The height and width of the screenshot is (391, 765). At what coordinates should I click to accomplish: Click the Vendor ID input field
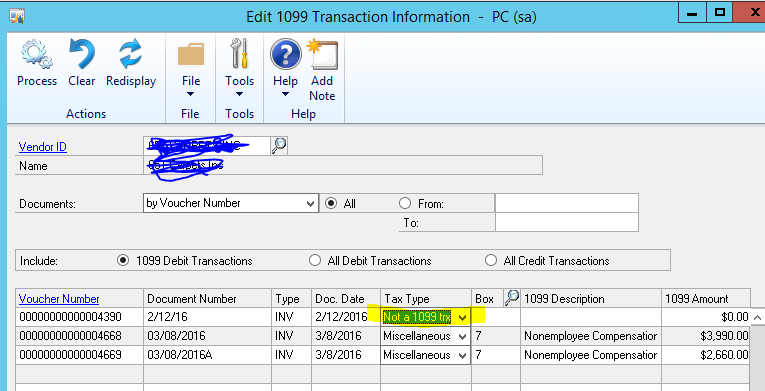coord(207,146)
